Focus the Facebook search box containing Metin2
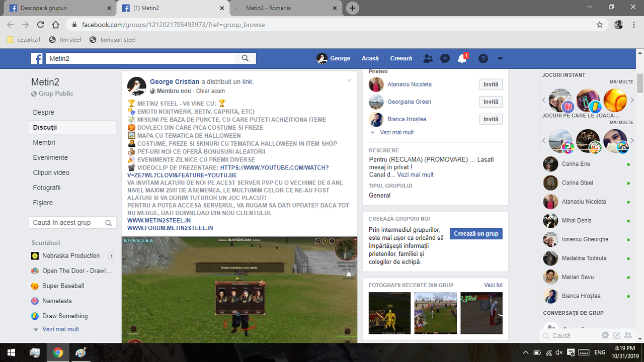 pyautogui.click(x=140, y=58)
